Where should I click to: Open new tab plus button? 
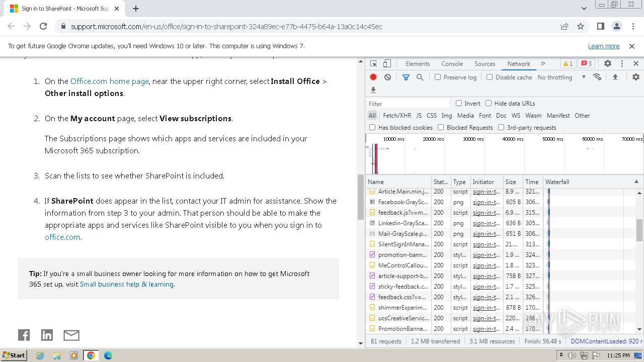[x=136, y=9]
